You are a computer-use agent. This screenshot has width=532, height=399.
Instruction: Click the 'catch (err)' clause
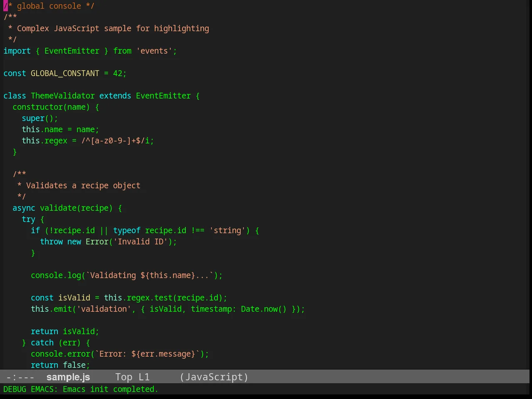(56, 342)
